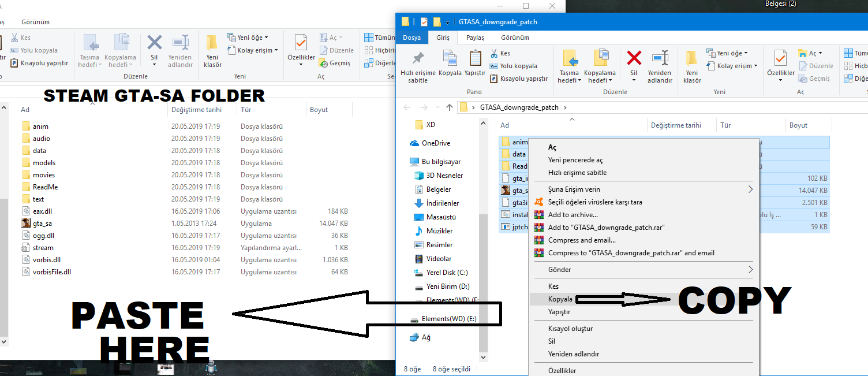Switch to the Paylaş ribbon tab
The height and width of the screenshot is (376, 868).
(475, 38)
